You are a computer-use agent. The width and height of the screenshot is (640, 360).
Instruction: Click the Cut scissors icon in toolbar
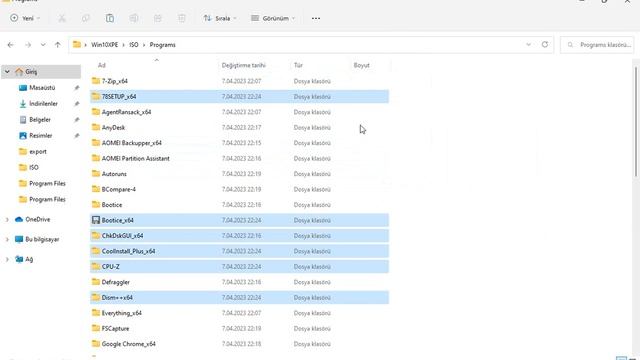pyautogui.click(x=62, y=18)
